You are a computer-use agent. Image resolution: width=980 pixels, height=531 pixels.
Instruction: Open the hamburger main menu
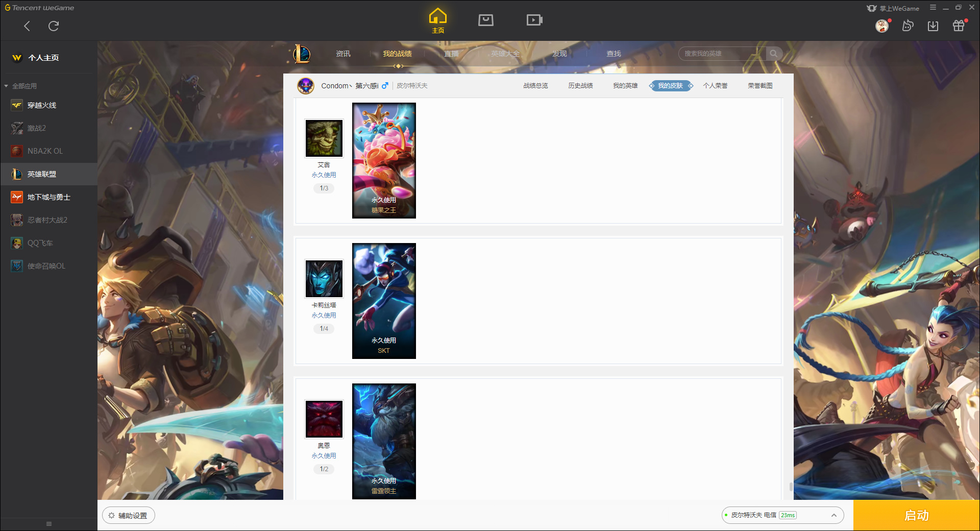933,8
